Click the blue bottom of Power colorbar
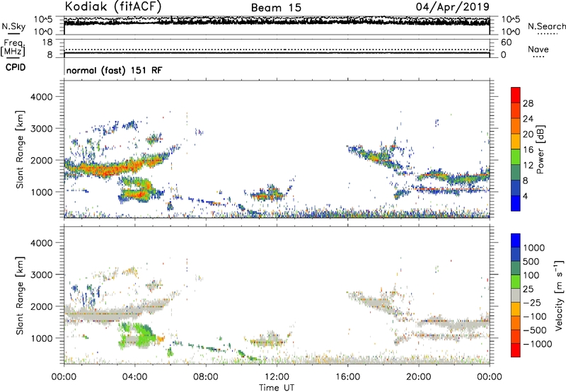 click(x=516, y=203)
